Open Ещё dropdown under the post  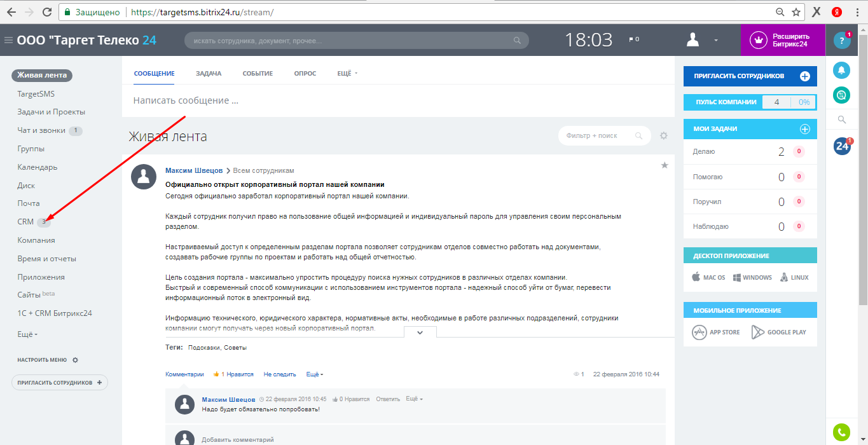click(315, 374)
